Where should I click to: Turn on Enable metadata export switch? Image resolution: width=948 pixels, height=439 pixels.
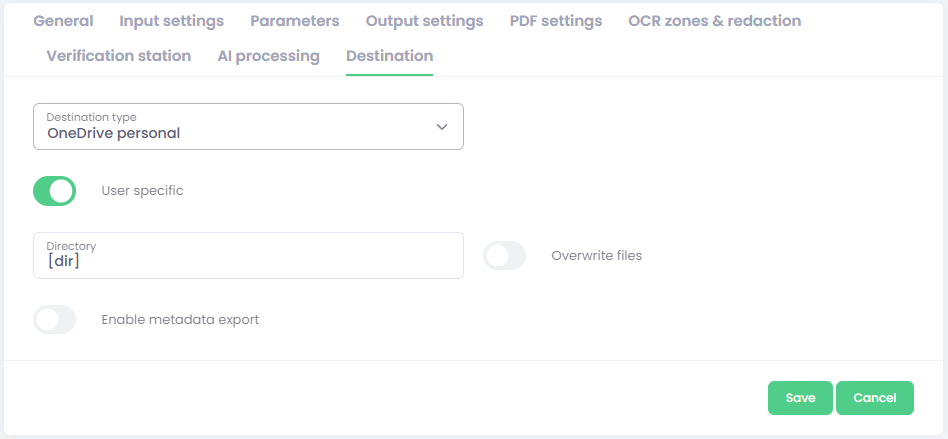(55, 320)
